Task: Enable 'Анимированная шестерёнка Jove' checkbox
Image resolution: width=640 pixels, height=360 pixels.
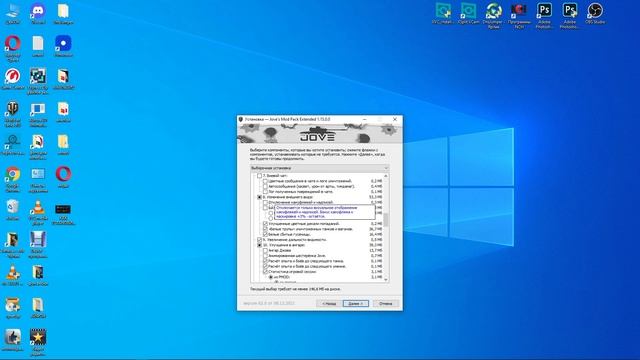Action: coord(265,256)
